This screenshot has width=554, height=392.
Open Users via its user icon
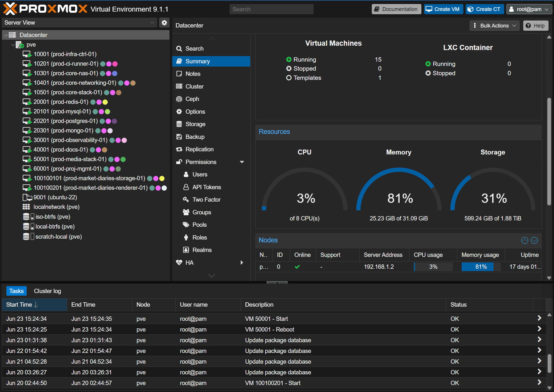click(x=186, y=174)
